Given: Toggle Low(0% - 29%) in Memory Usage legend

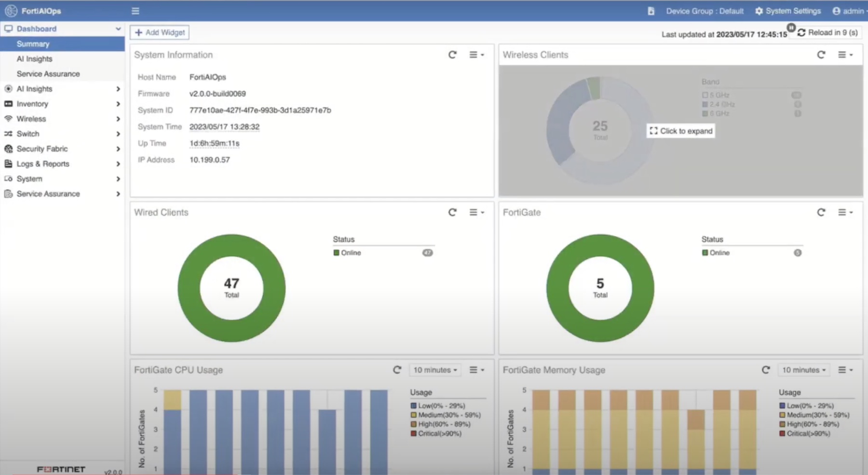Looking at the screenshot, I should 807,405.
